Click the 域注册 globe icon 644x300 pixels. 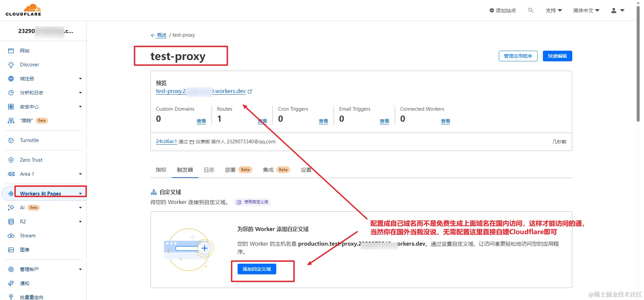click(x=11, y=79)
